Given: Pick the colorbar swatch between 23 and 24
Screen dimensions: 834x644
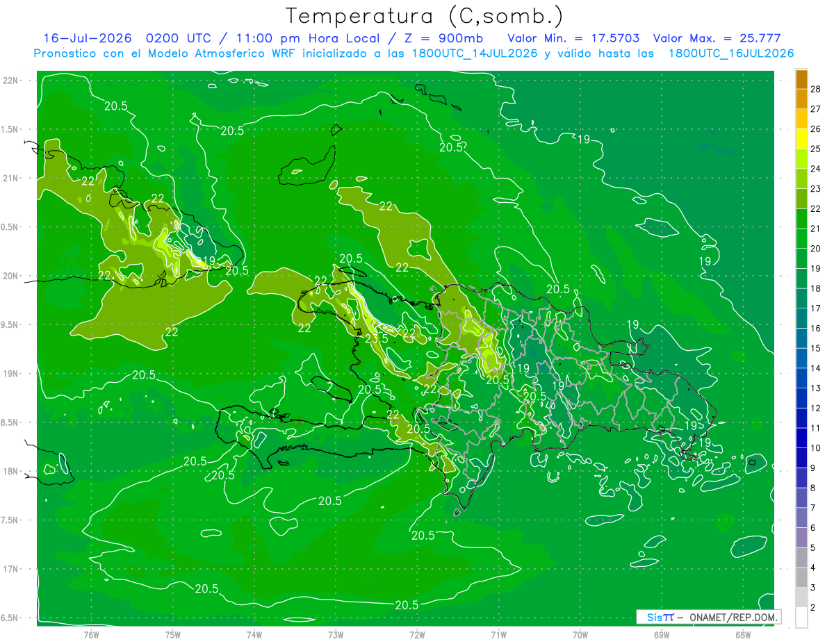Looking at the screenshot, I should click(801, 179).
